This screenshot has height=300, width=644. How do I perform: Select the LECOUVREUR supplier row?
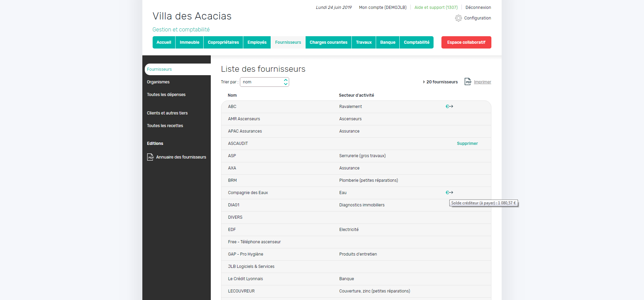coord(356,291)
